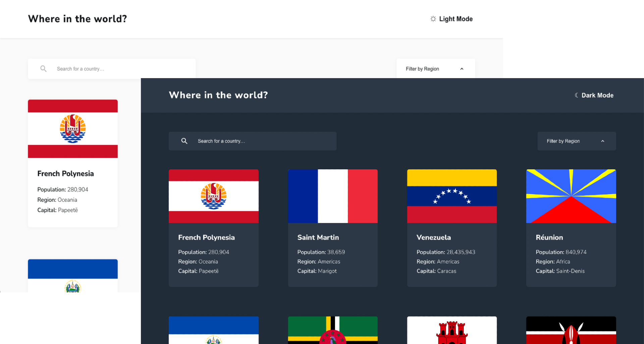Viewport: 644px width, 344px height.
Task: Click 'Capital: Marigot' text
Action: click(x=317, y=271)
